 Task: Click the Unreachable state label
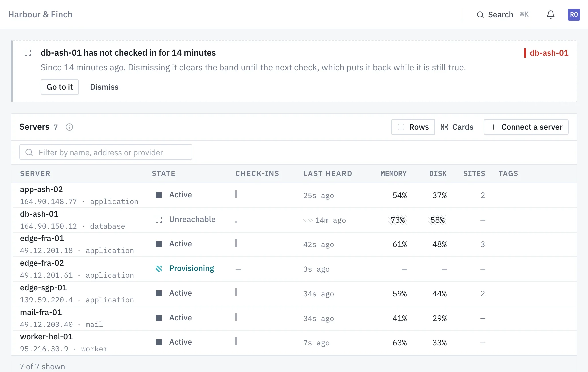pos(192,219)
